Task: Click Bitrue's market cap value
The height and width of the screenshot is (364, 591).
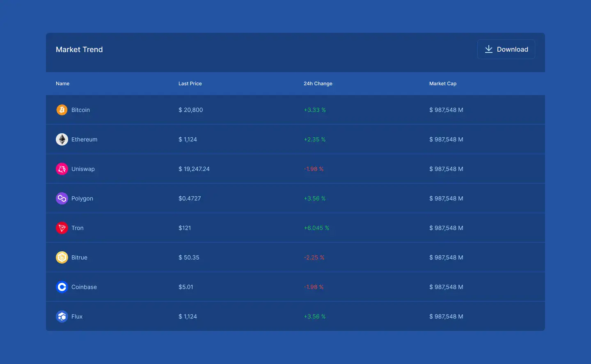Action: click(446, 257)
